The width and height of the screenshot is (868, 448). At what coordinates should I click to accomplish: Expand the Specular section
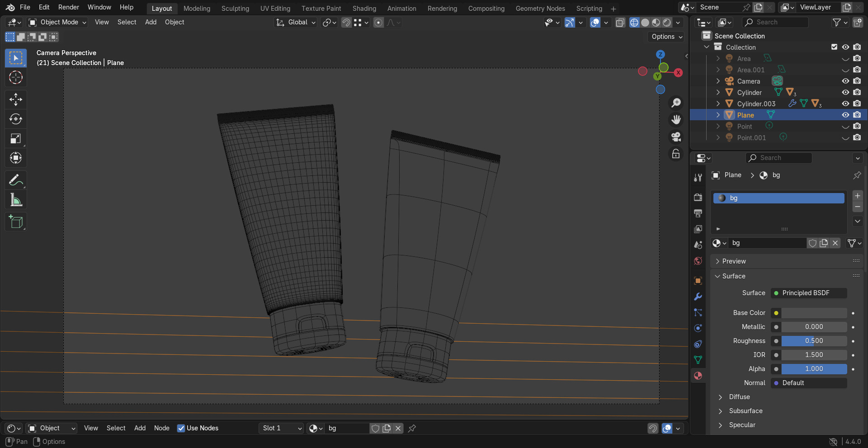coord(742,425)
